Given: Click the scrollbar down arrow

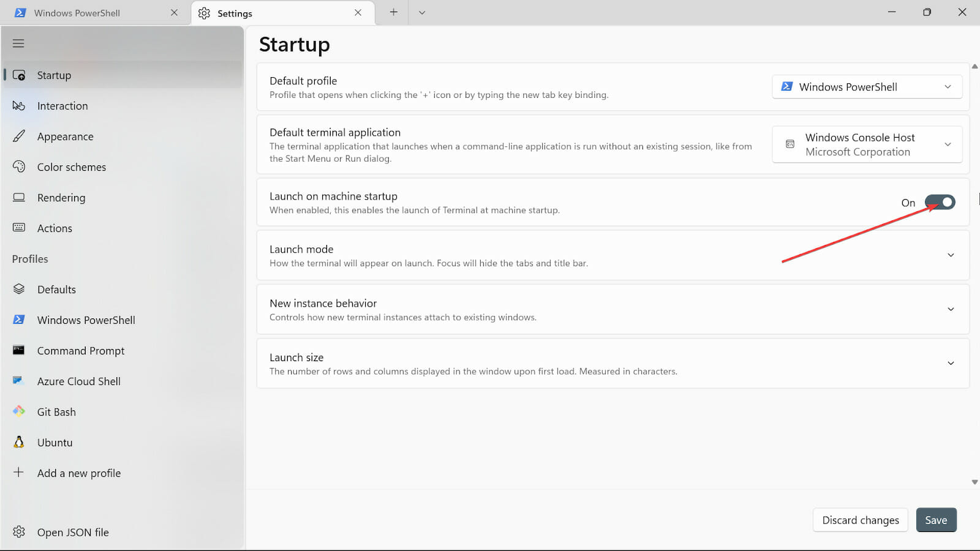Looking at the screenshot, I should tap(974, 482).
